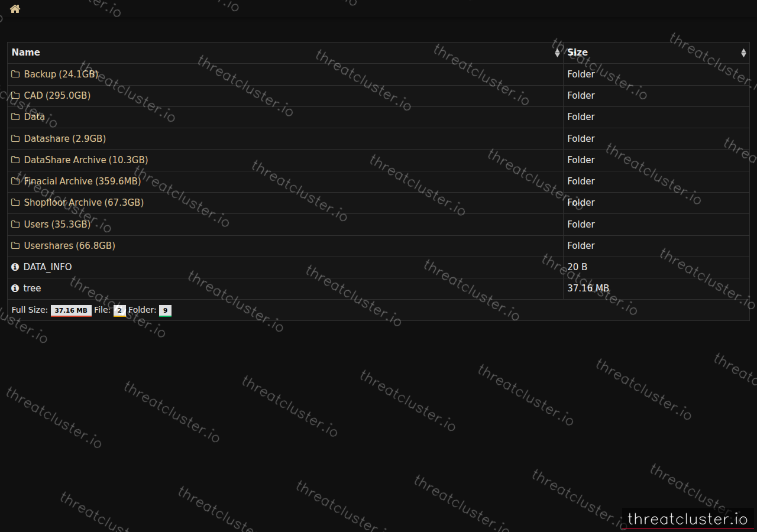Click Folder size cell in Usershares row
Image resolution: width=757 pixels, height=532 pixels.
(656, 246)
